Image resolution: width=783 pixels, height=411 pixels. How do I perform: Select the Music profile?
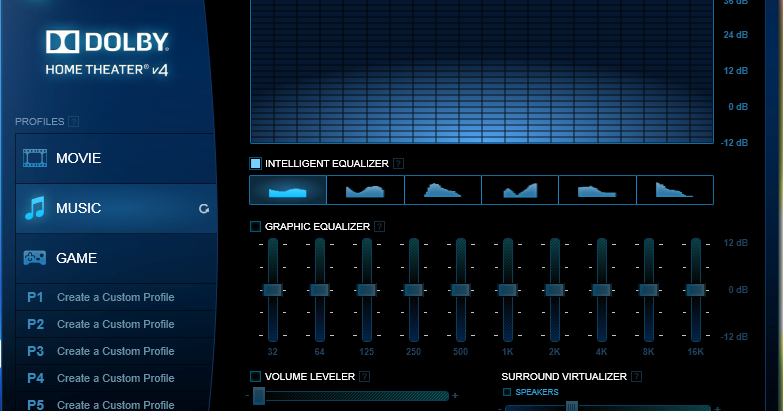[116, 208]
